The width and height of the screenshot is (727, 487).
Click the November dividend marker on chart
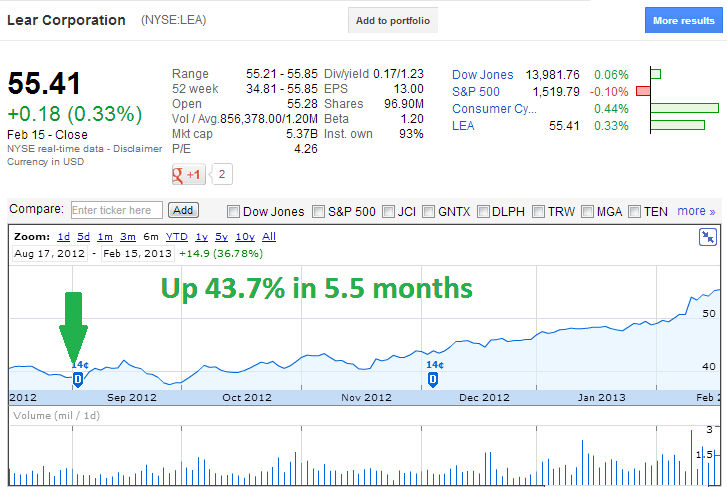click(433, 379)
